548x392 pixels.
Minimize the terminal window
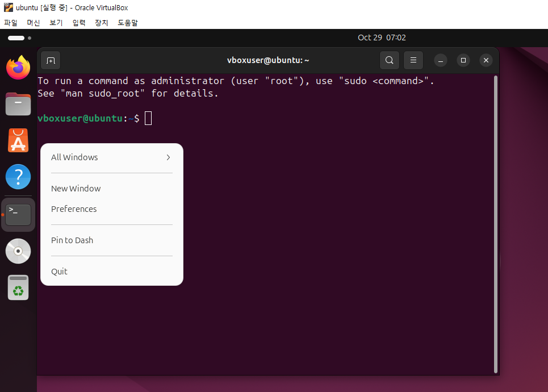point(441,60)
